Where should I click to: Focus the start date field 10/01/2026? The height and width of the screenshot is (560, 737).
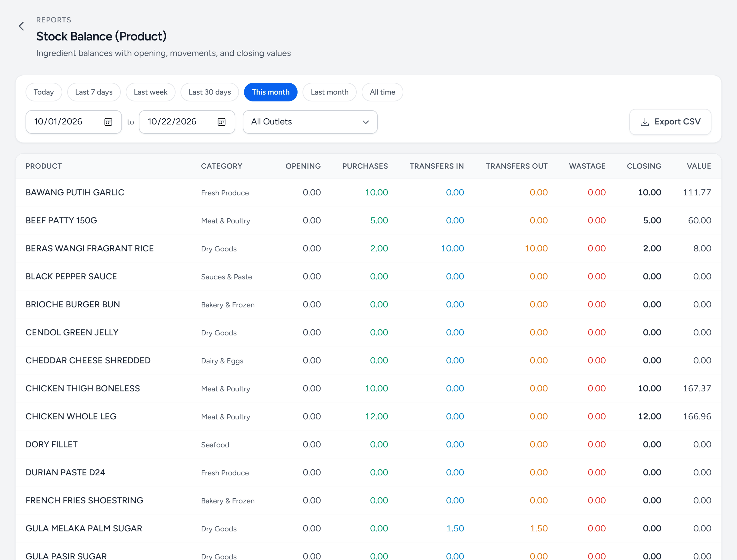(74, 122)
